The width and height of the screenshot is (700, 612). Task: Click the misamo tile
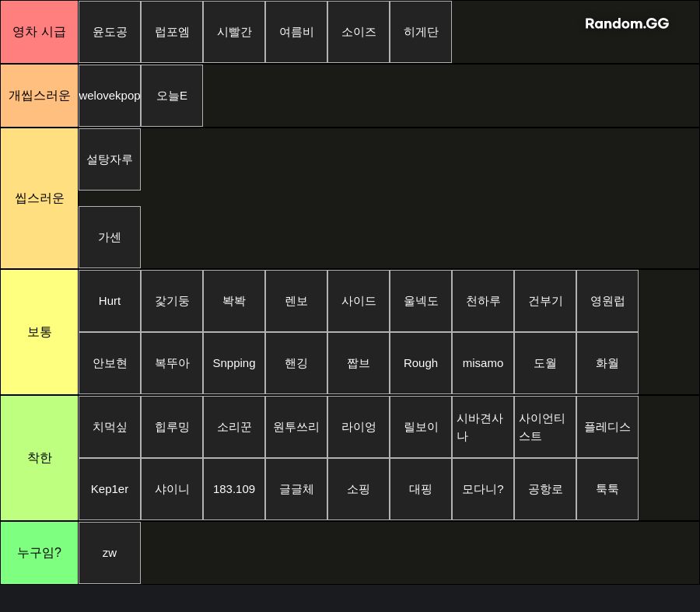483,363
